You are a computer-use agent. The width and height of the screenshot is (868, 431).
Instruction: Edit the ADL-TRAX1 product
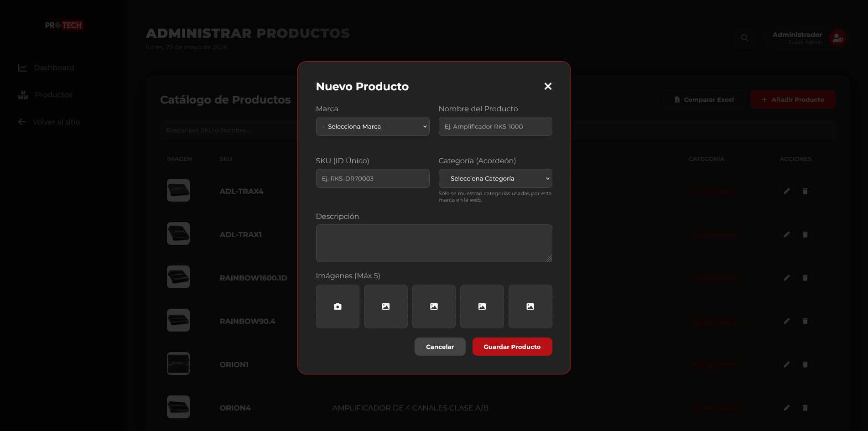pos(787,234)
